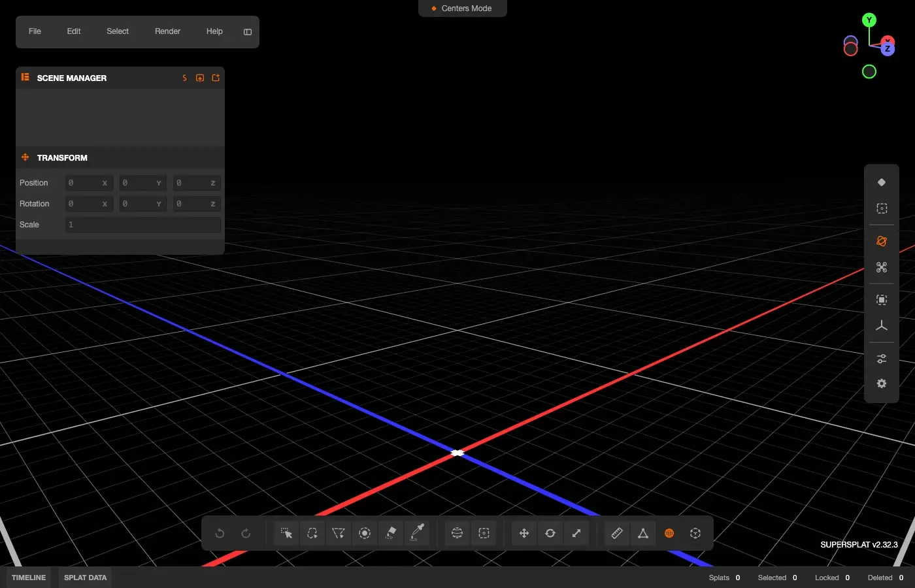Select the rectangle picker selection tool
Image resolution: width=915 pixels, height=588 pixels.
[x=286, y=533]
